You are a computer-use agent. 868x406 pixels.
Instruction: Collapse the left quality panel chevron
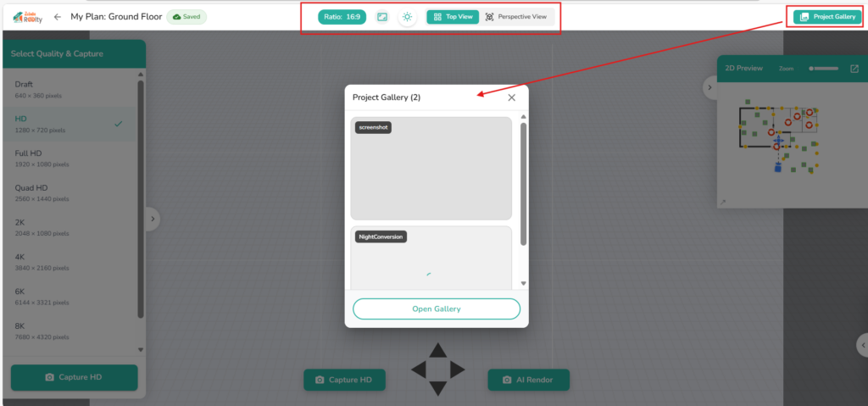153,219
